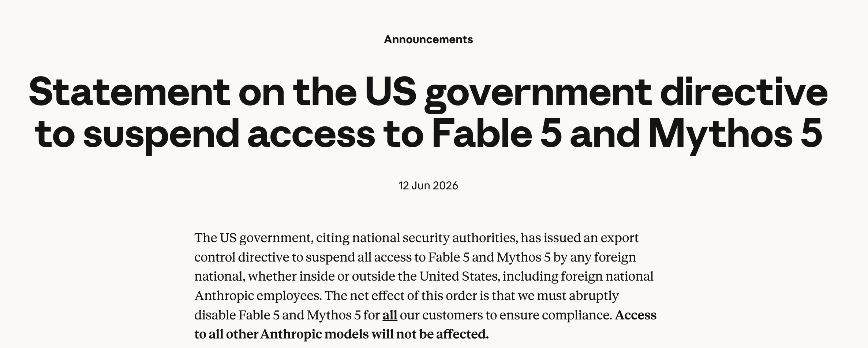The height and width of the screenshot is (348, 868).
Task: Click "United States" in the body text
Action: [459, 276]
